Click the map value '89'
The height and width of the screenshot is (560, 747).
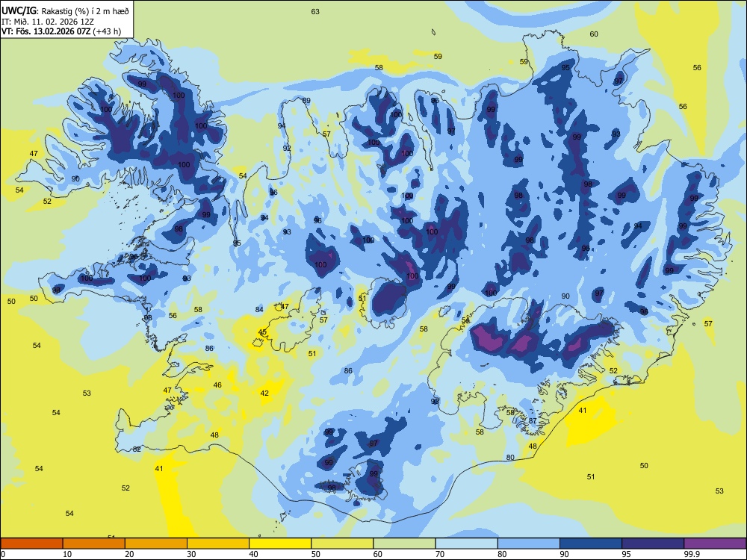pyautogui.click(x=306, y=101)
